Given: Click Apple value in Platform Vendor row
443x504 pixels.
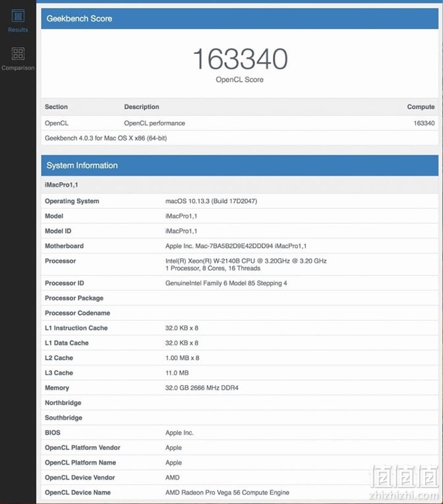Looking at the screenshot, I should click(x=174, y=447).
